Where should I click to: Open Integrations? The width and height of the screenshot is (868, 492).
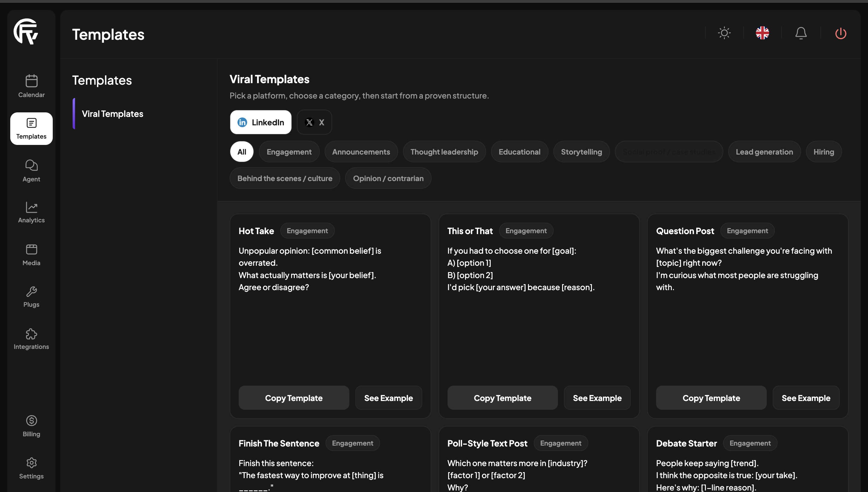coord(31,339)
